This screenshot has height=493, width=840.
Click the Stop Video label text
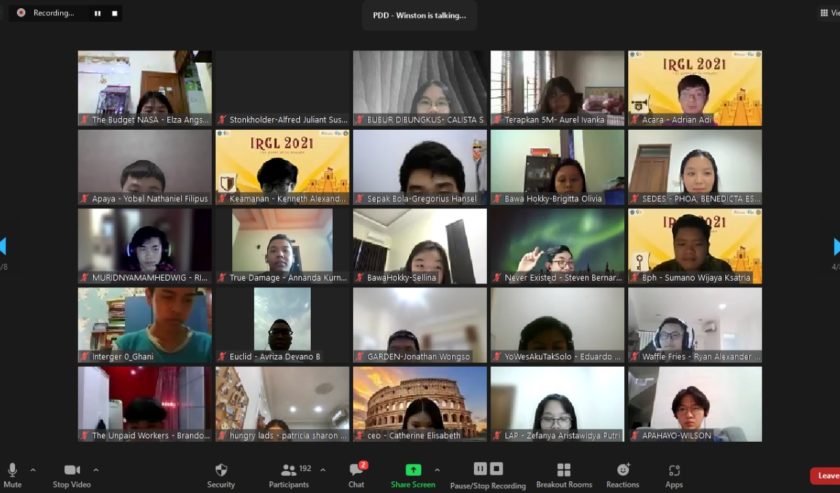(72, 484)
